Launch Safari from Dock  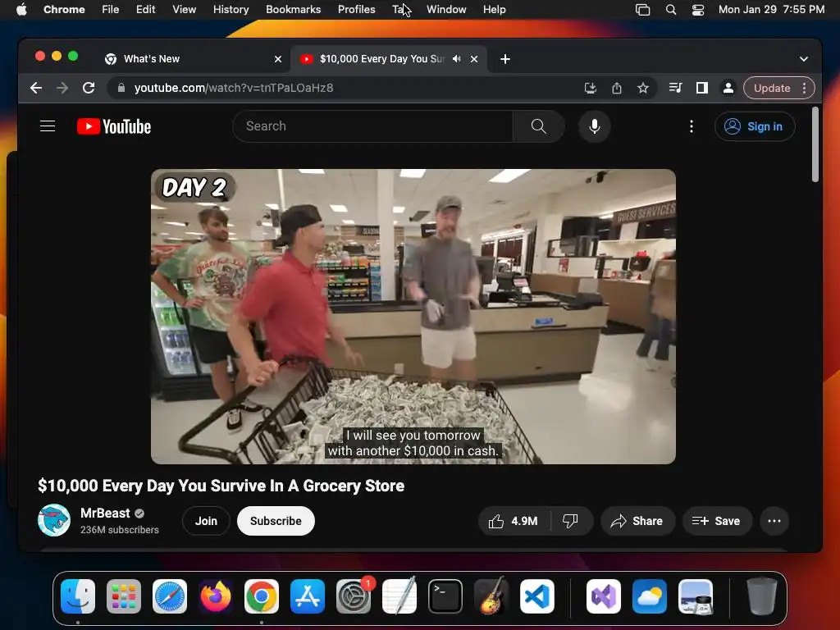[x=170, y=596]
